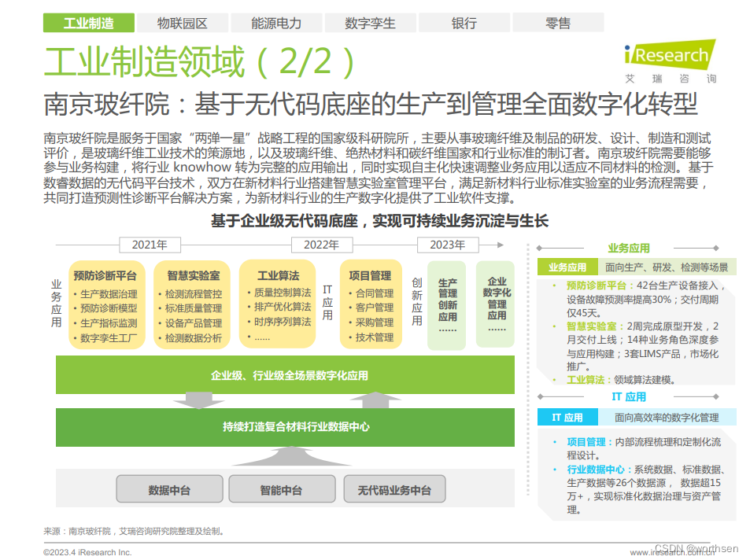The width and height of the screenshot is (750, 560).
Task: Click the iResearch logo
Action: tap(671, 61)
